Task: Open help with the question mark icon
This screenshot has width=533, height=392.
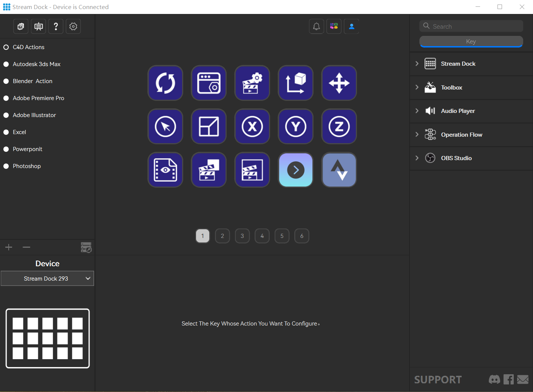Action: tap(56, 26)
